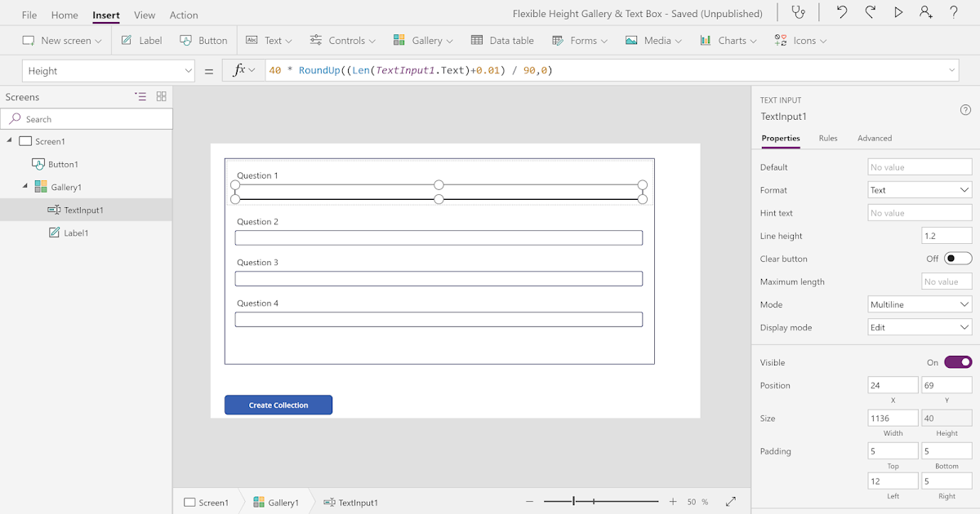This screenshot has width=980, height=514.
Task: Click the fit-to-window zoom icon
Action: (x=731, y=502)
